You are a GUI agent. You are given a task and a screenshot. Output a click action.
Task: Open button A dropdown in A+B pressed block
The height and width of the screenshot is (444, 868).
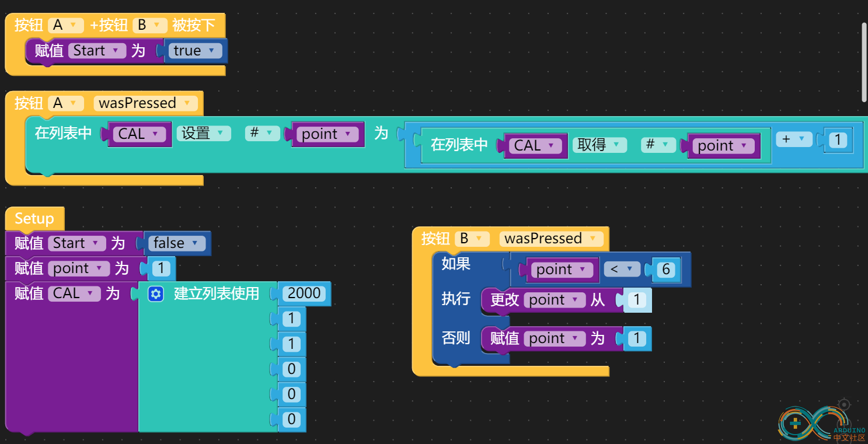pos(65,25)
